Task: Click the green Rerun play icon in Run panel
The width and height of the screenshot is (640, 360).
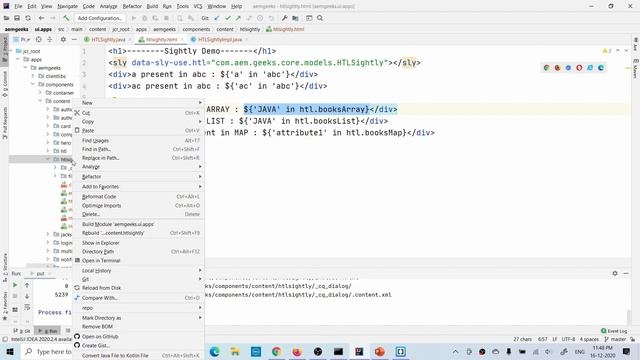Action: (x=15, y=285)
